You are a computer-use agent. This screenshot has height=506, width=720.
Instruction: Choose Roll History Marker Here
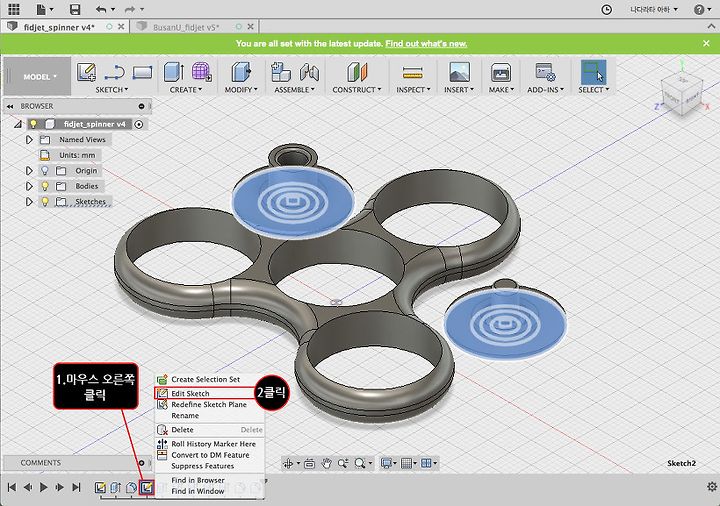(x=209, y=444)
